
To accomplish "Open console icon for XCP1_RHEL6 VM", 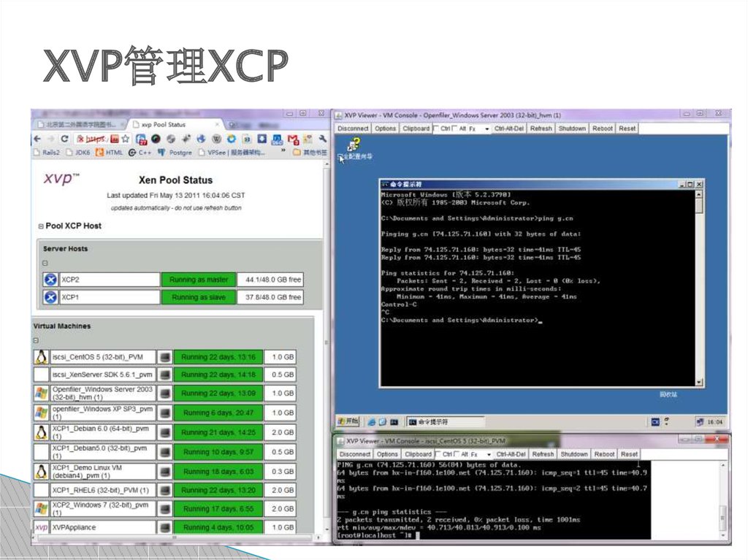I will coord(165,490).
